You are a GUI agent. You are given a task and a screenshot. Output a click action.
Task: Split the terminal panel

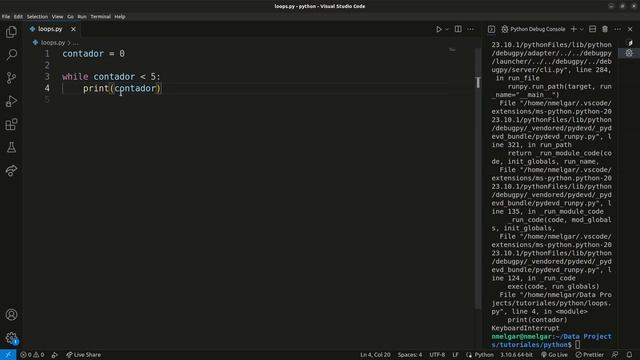tap(592, 29)
